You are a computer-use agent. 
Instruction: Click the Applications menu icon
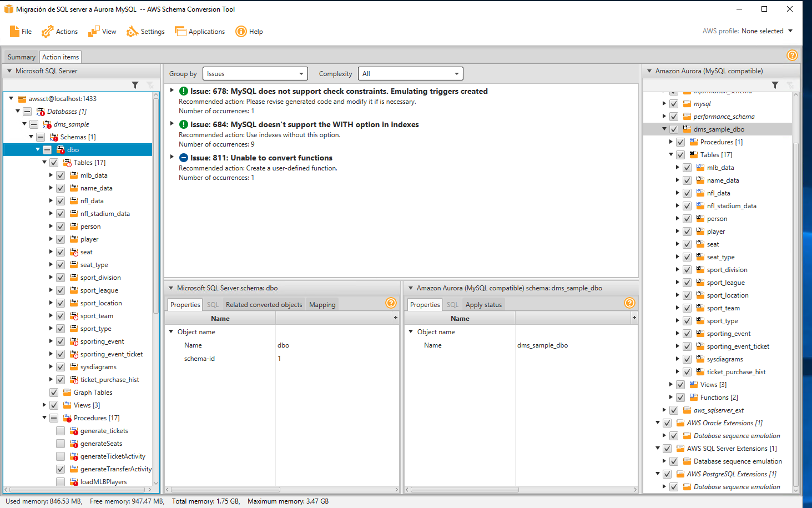click(180, 32)
